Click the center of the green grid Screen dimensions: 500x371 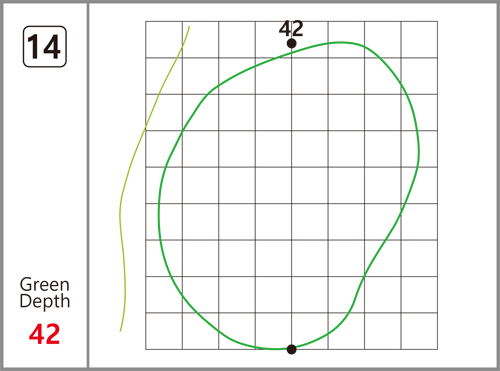(292, 185)
